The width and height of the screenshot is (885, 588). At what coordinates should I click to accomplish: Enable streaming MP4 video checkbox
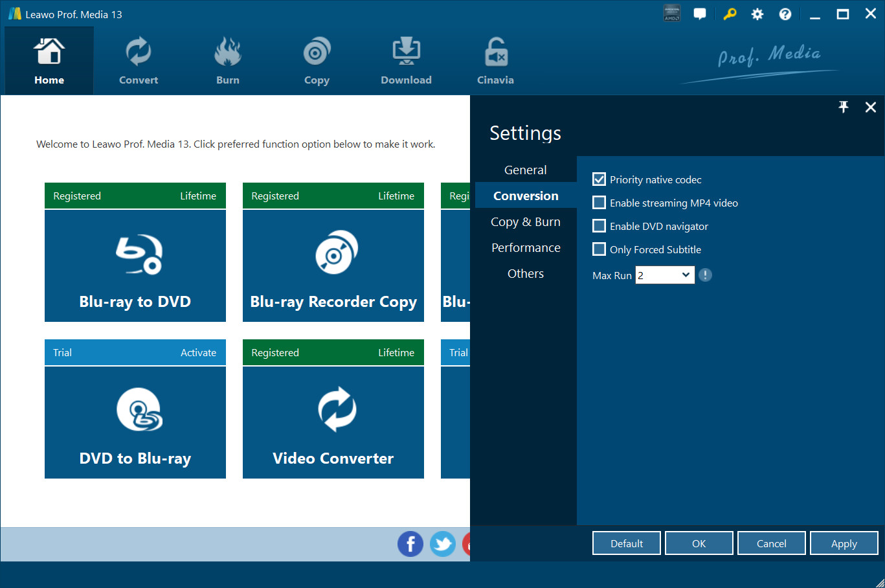pos(599,203)
